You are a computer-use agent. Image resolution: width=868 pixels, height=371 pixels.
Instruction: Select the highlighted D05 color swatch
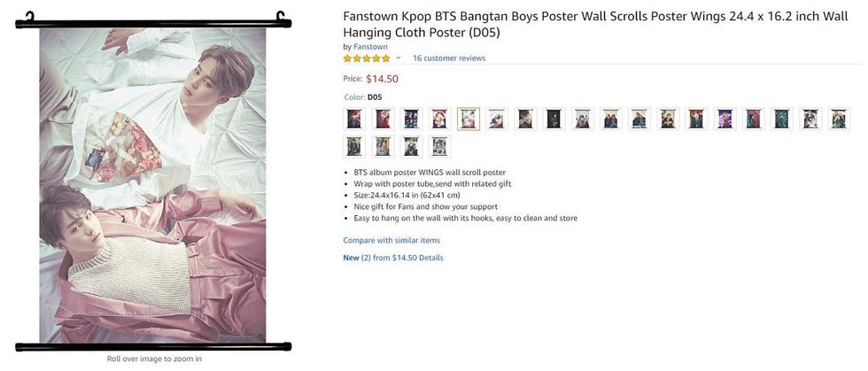click(x=469, y=119)
